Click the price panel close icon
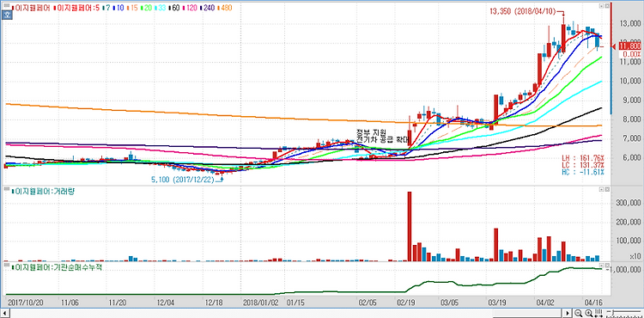The width and height of the screenshot is (644, 318). (607, 6)
